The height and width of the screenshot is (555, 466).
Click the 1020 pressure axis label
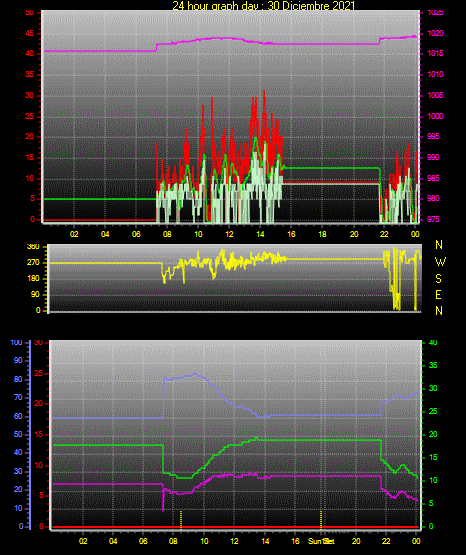pos(436,33)
